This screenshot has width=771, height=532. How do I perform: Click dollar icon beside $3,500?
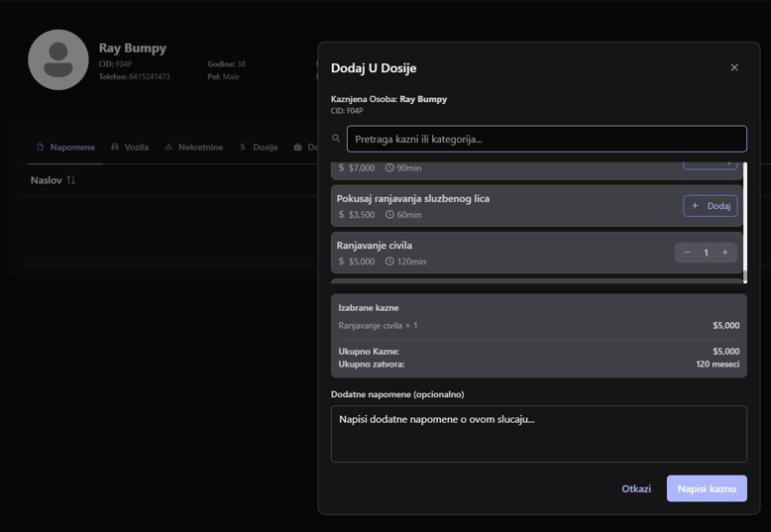[x=342, y=215]
